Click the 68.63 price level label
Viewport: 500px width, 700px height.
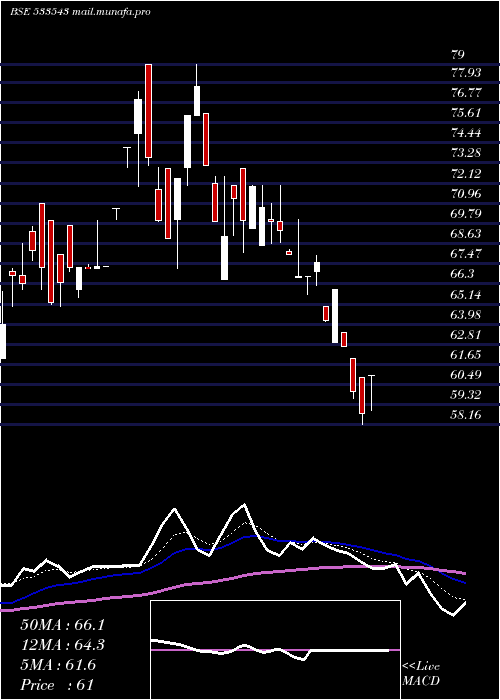466,234
